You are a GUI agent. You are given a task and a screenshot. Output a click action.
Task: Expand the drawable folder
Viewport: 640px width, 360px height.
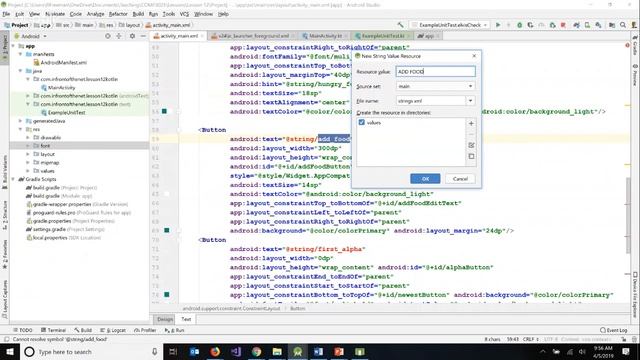(x=28, y=138)
